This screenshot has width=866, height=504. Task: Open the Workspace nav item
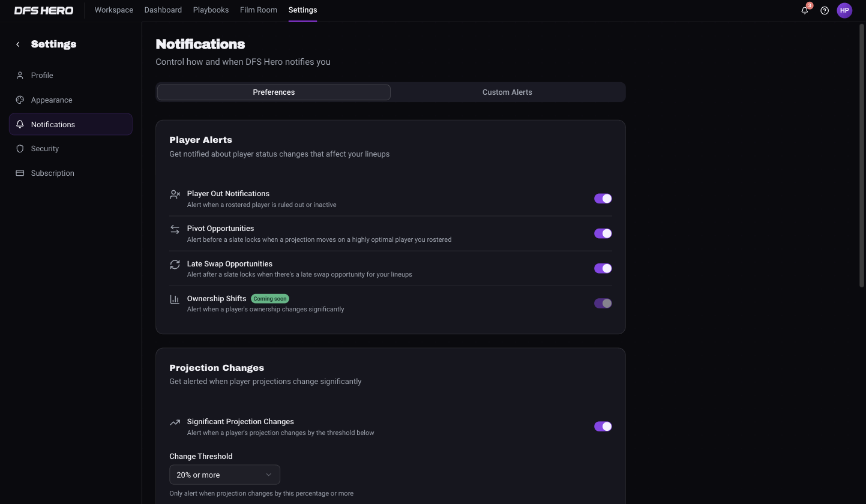[114, 10]
